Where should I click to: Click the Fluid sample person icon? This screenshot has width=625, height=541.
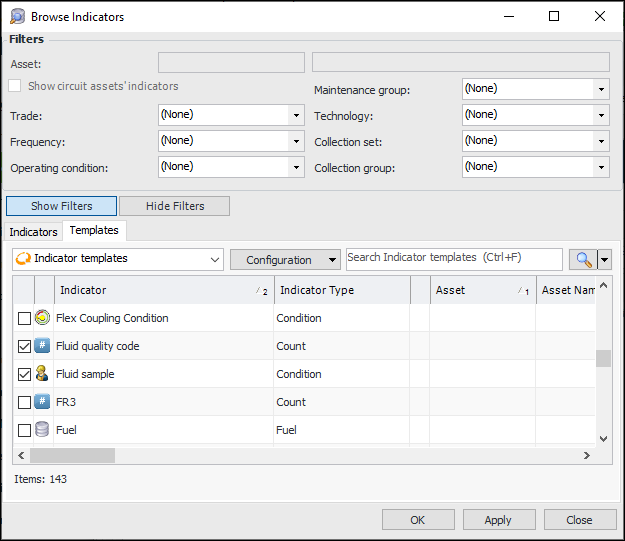tap(42, 374)
